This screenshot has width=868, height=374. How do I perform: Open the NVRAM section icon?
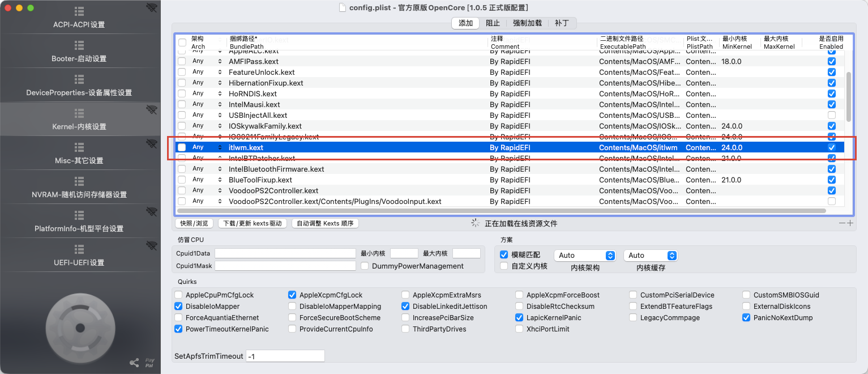(x=79, y=181)
